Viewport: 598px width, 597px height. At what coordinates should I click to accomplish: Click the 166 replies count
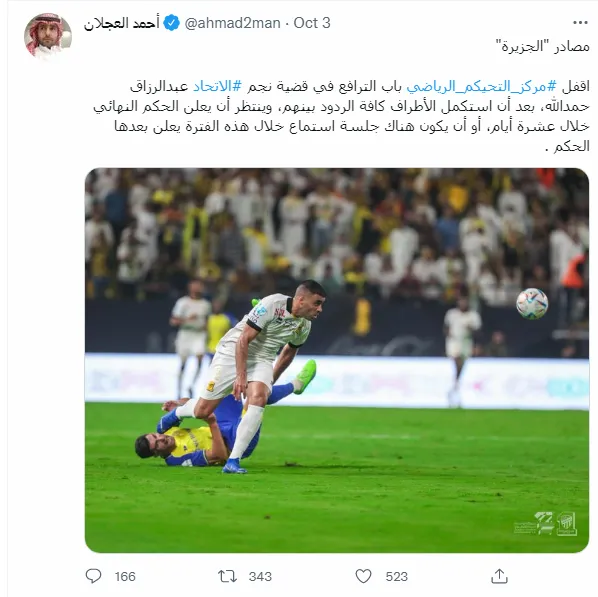[x=125, y=576]
